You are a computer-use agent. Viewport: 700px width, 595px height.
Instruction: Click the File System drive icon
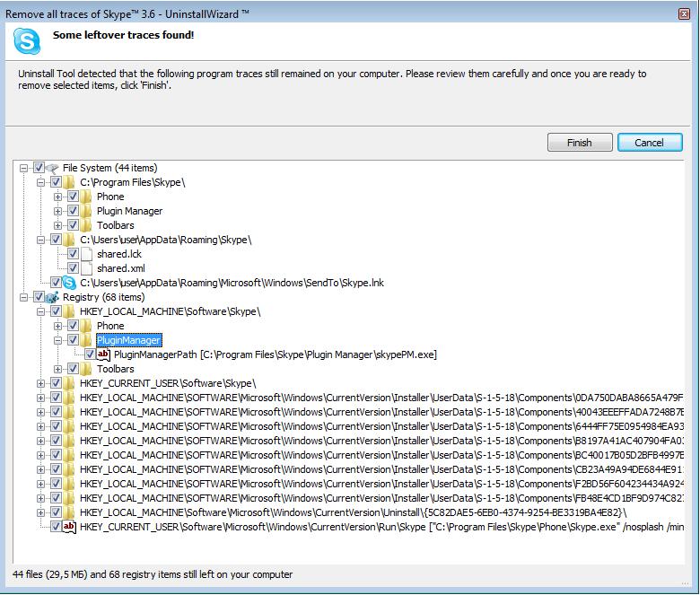[53, 169]
